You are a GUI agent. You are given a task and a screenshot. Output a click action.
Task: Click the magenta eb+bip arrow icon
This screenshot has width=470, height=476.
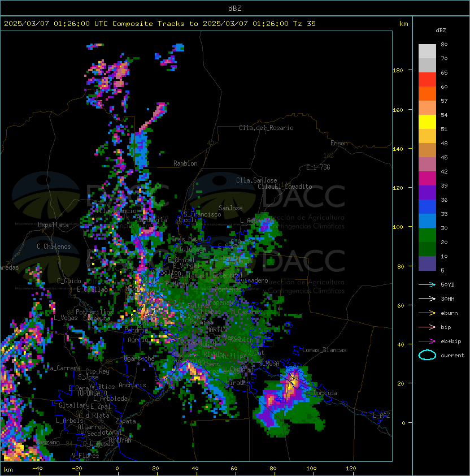tap(427, 341)
